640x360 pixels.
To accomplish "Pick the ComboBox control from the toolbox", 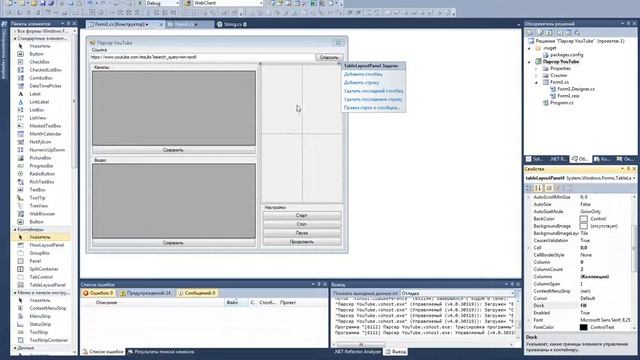I will coord(41,78).
